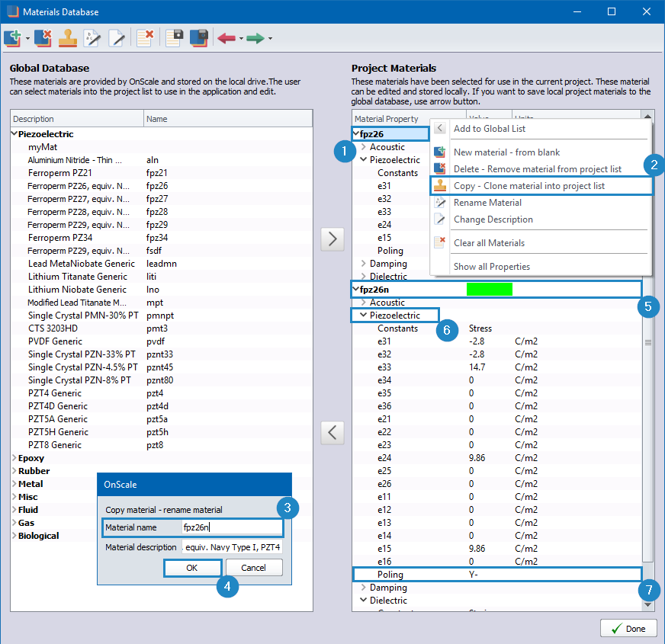Click the Rename material toolbar icon
Viewport: 665px width, 644px height.
click(92, 38)
